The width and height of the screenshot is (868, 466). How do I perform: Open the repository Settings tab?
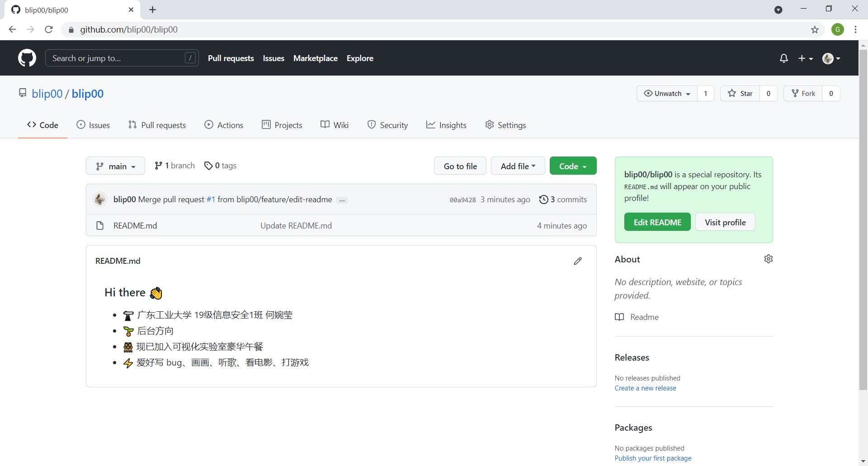tap(505, 125)
